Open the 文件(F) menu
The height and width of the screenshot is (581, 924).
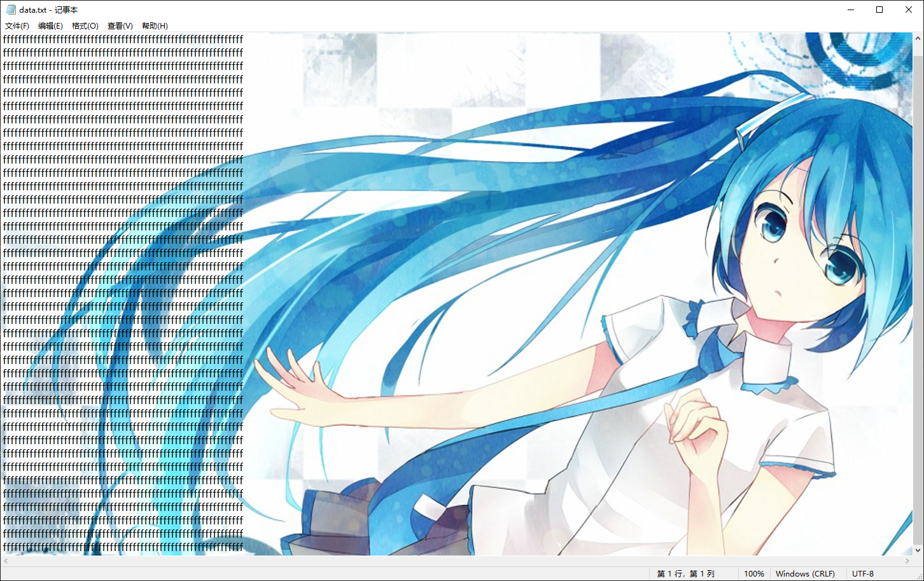[17, 26]
